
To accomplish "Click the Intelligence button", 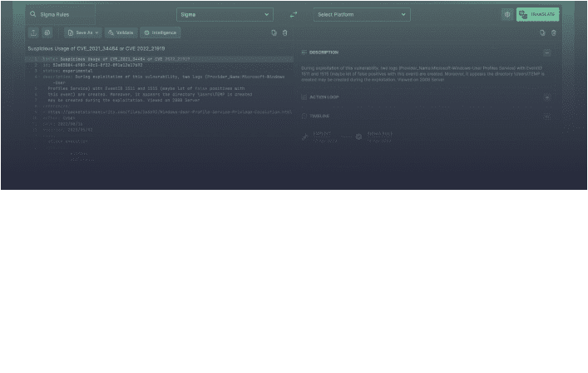I will tap(160, 32).
